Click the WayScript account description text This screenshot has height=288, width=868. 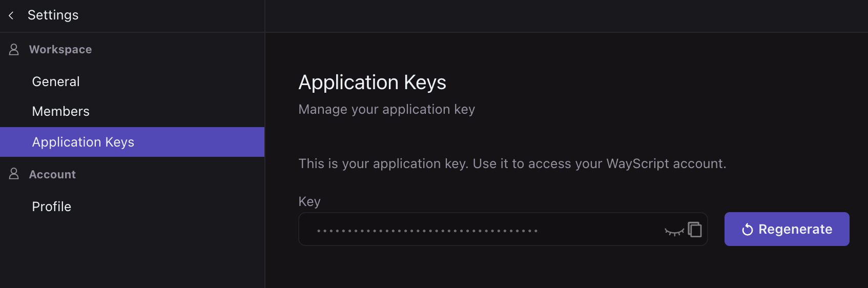(512, 163)
